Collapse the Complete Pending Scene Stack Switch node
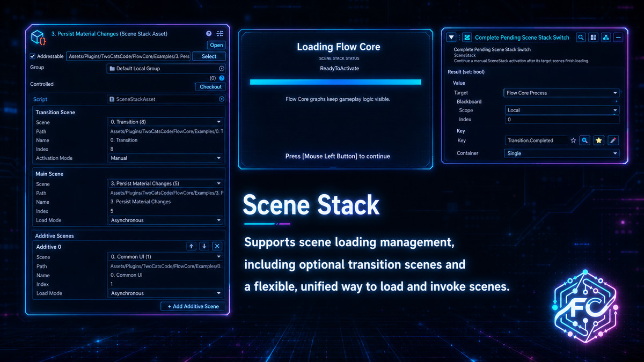 (451, 38)
